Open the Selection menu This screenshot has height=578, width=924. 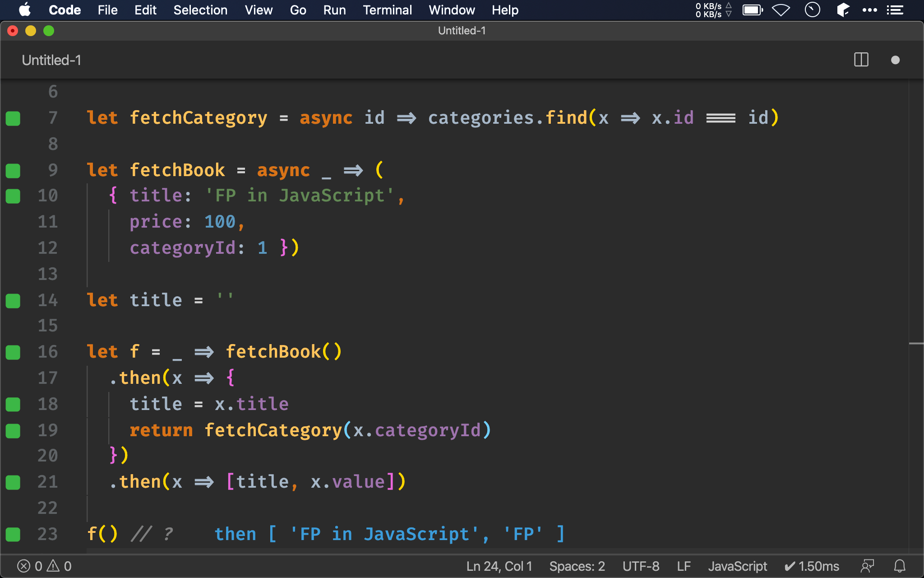pyautogui.click(x=200, y=10)
